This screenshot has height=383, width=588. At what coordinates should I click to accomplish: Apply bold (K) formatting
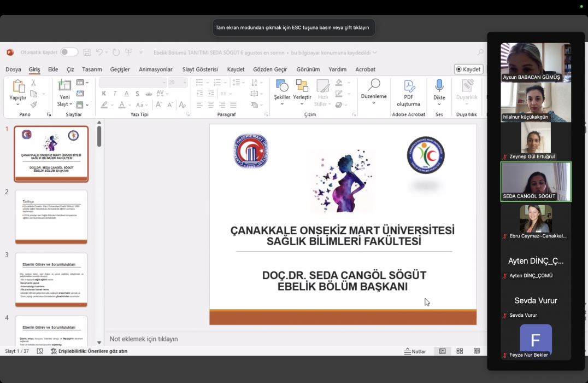pyautogui.click(x=104, y=94)
